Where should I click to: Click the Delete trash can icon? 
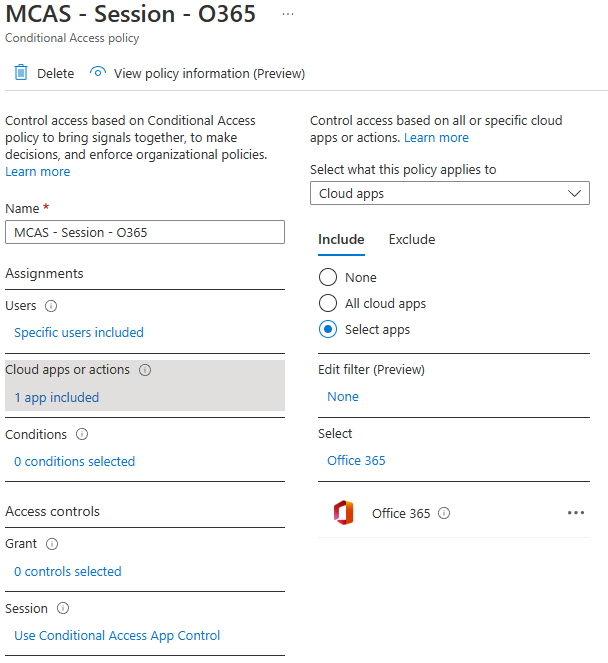[x=21, y=73]
